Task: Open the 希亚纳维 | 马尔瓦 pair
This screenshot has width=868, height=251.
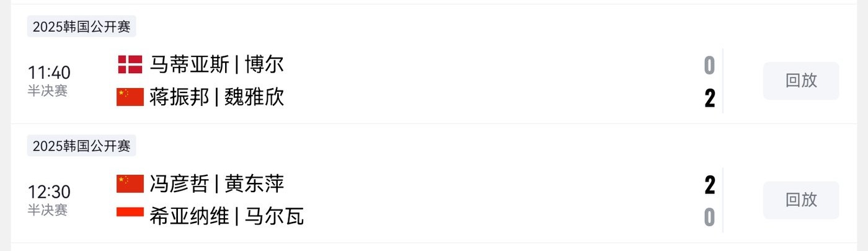Action: pos(226,216)
